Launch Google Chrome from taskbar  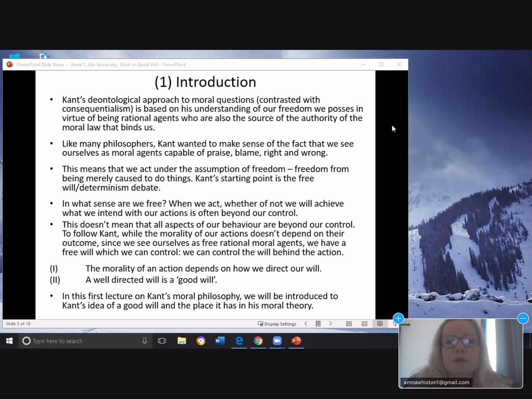click(x=258, y=341)
